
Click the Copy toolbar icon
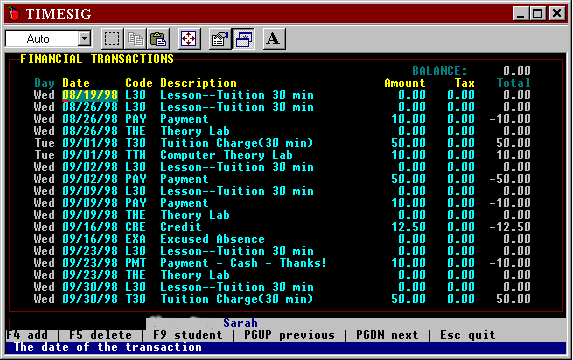click(x=135, y=38)
